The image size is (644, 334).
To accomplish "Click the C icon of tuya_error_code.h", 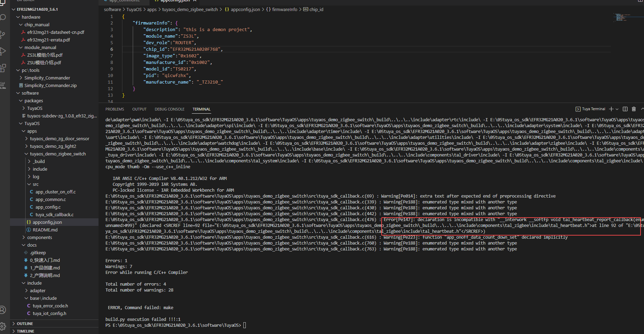I will (29, 306).
